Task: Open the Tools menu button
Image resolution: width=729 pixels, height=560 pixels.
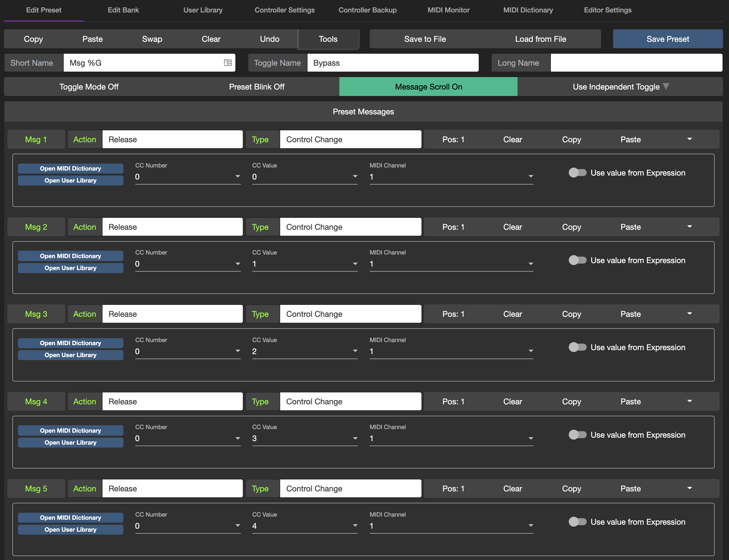Action: [328, 39]
